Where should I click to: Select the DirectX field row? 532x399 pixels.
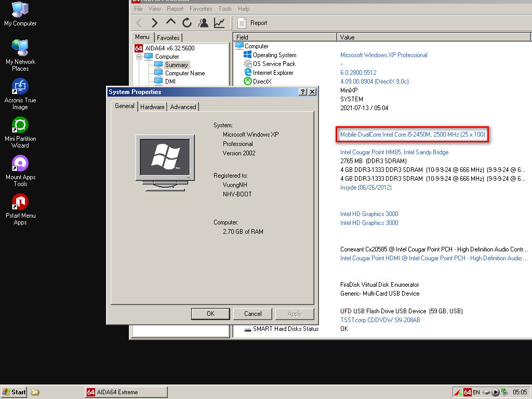coord(258,82)
